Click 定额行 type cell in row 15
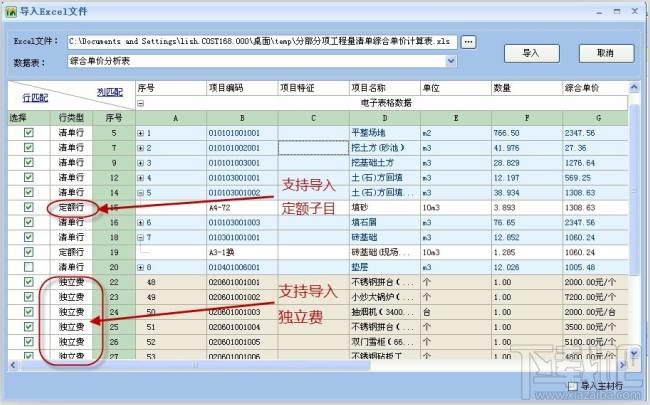 click(71, 208)
